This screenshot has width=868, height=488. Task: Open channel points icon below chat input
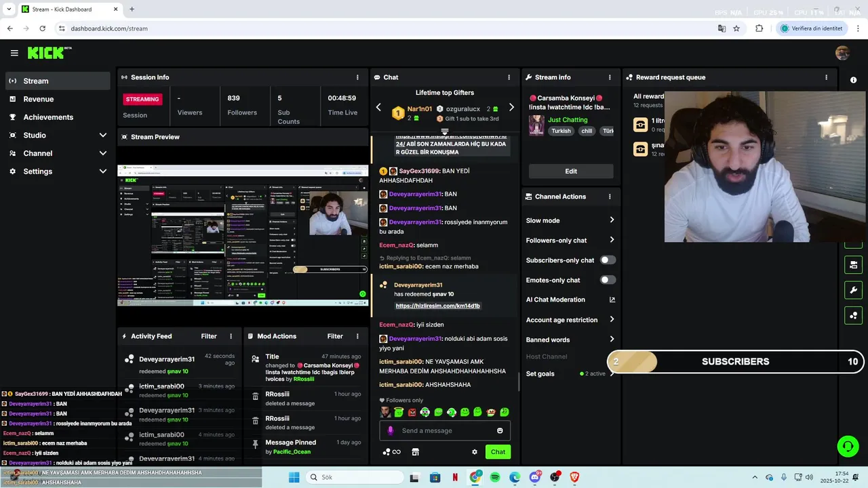(391, 452)
